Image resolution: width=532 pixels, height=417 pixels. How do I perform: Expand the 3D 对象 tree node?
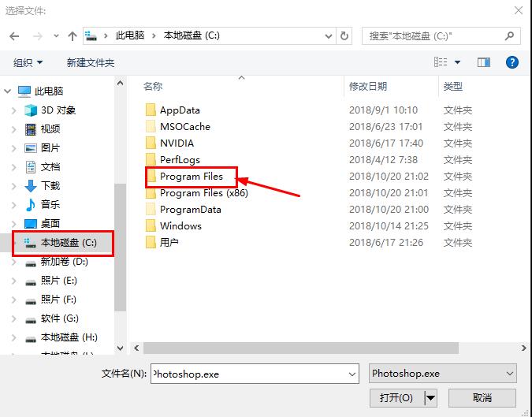(14, 110)
